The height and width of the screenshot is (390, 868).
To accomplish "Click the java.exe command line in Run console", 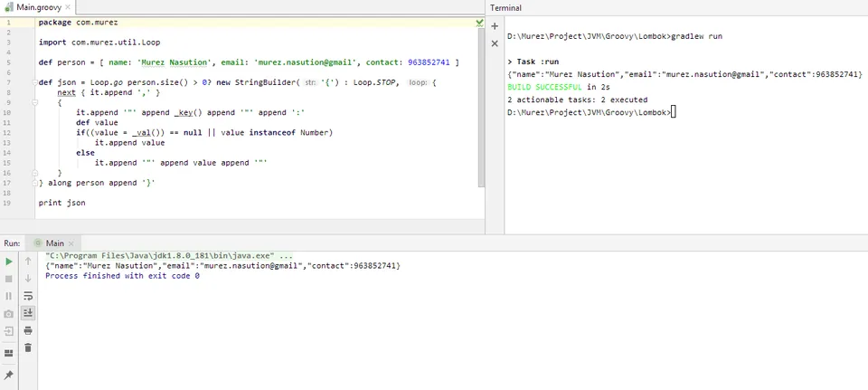I will tap(169, 256).
